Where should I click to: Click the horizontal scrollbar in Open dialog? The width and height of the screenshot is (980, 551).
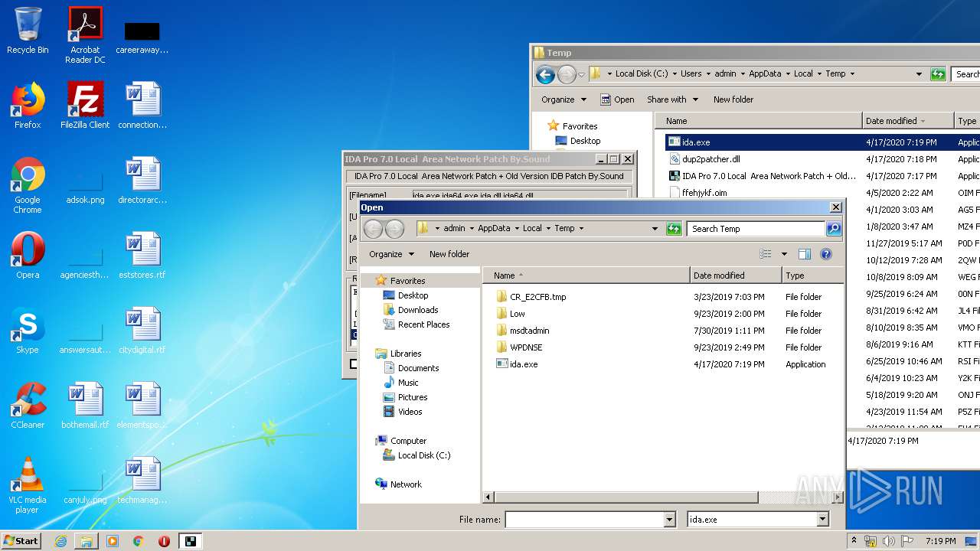click(x=625, y=497)
